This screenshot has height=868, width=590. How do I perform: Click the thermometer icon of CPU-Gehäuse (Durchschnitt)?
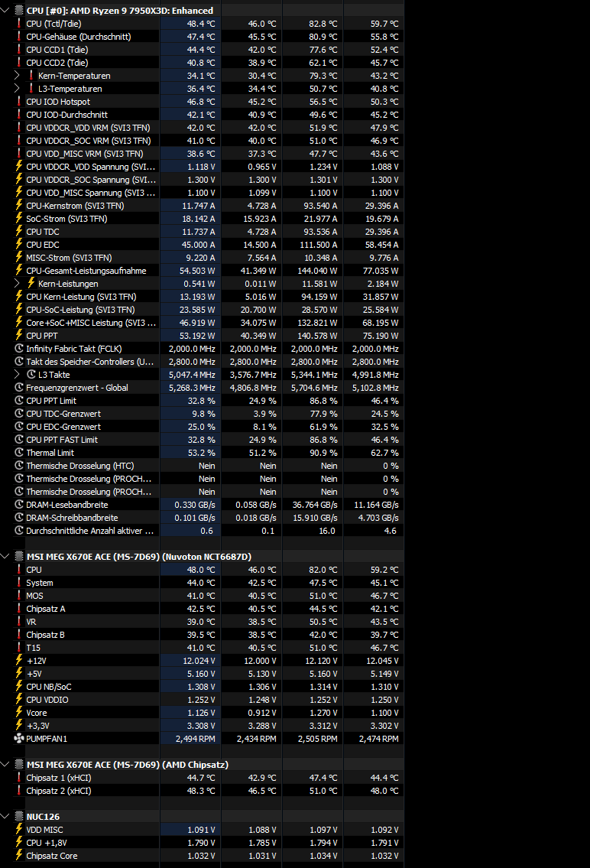[19, 37]
